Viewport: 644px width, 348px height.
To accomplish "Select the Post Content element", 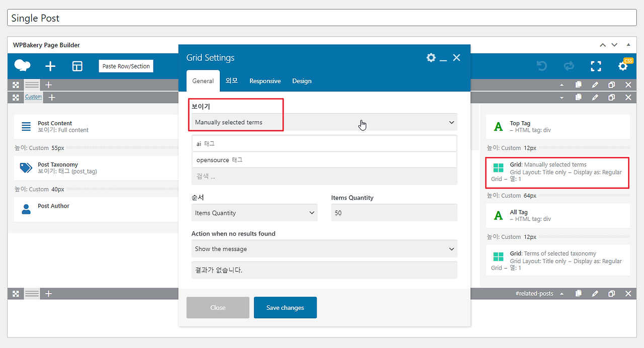I will (x=96, y=126).
